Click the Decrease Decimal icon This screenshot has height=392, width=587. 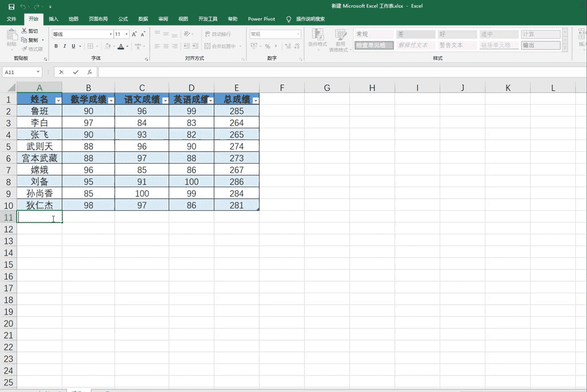297,46
